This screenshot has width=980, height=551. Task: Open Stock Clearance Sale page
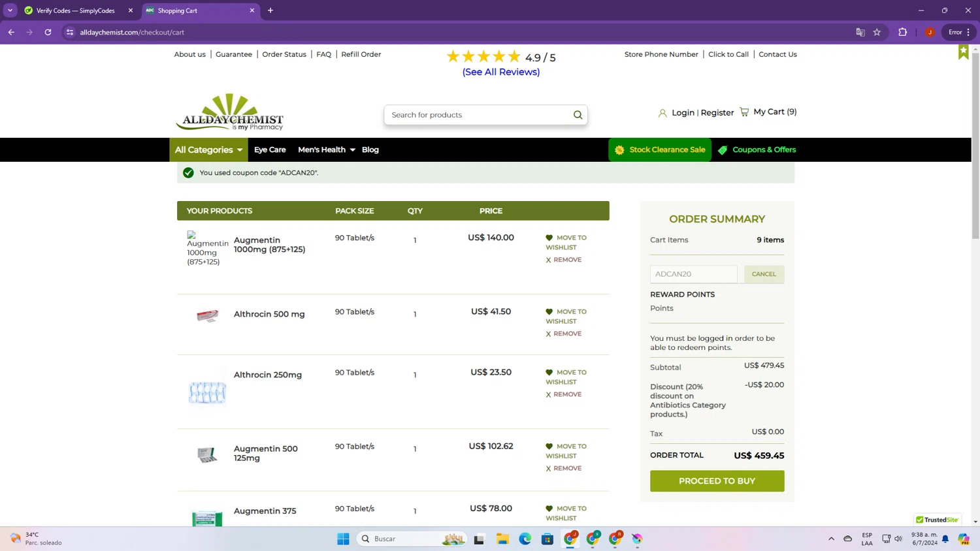click(x=660, y=150)
